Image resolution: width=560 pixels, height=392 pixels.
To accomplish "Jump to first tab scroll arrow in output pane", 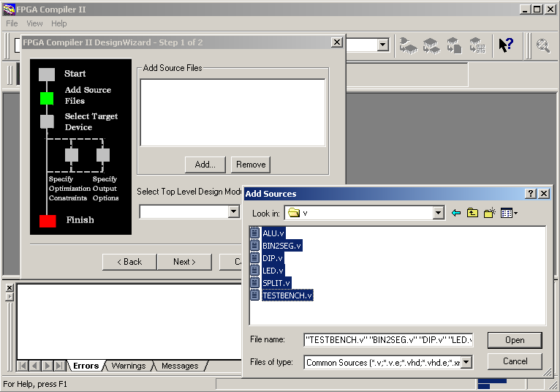I will click(x=23, y=366).
